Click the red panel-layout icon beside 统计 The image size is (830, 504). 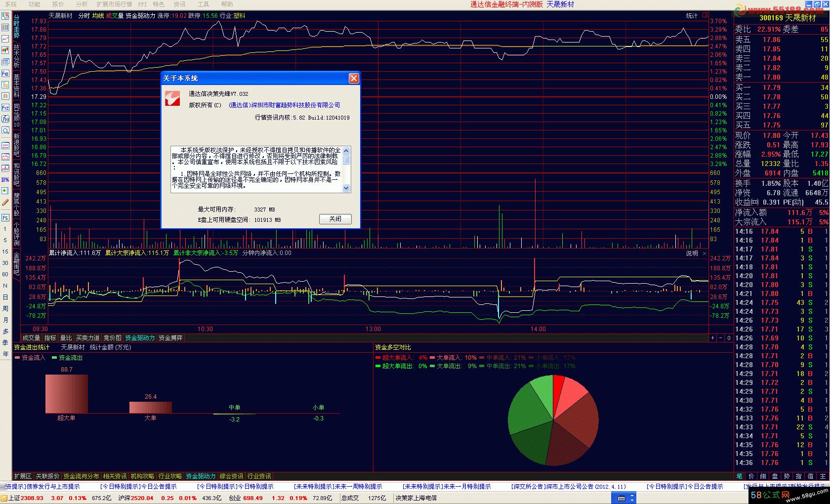click(x=705, y=15)
